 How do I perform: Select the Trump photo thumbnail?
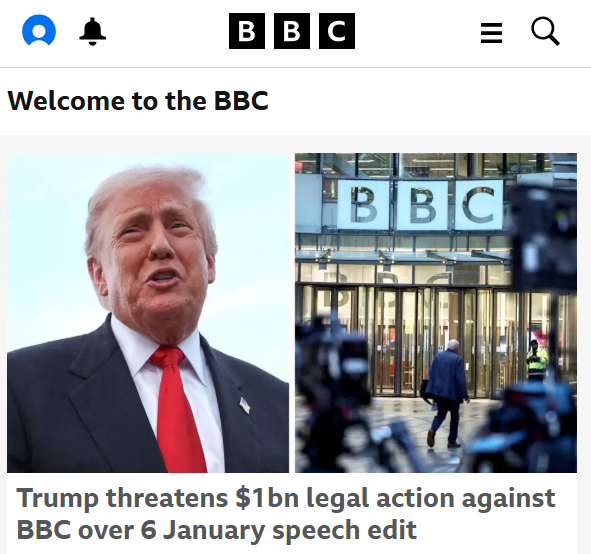point(148,313)
